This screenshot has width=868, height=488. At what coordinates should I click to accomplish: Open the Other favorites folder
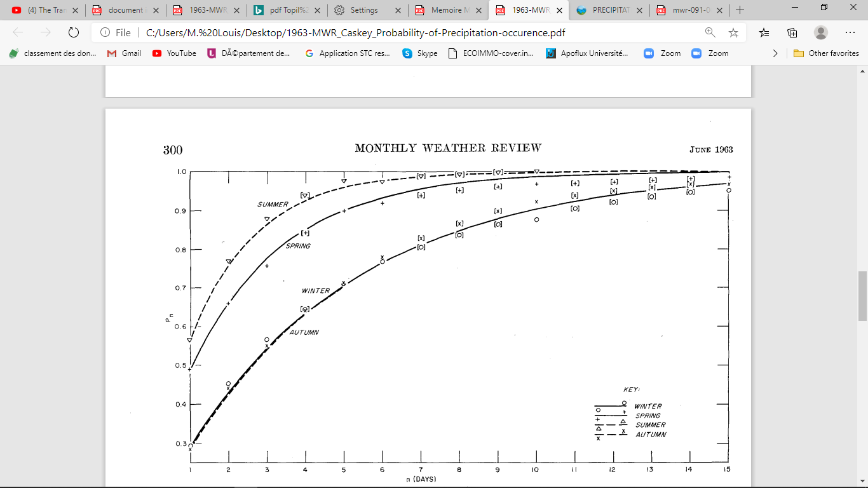(x=826, y=53)
